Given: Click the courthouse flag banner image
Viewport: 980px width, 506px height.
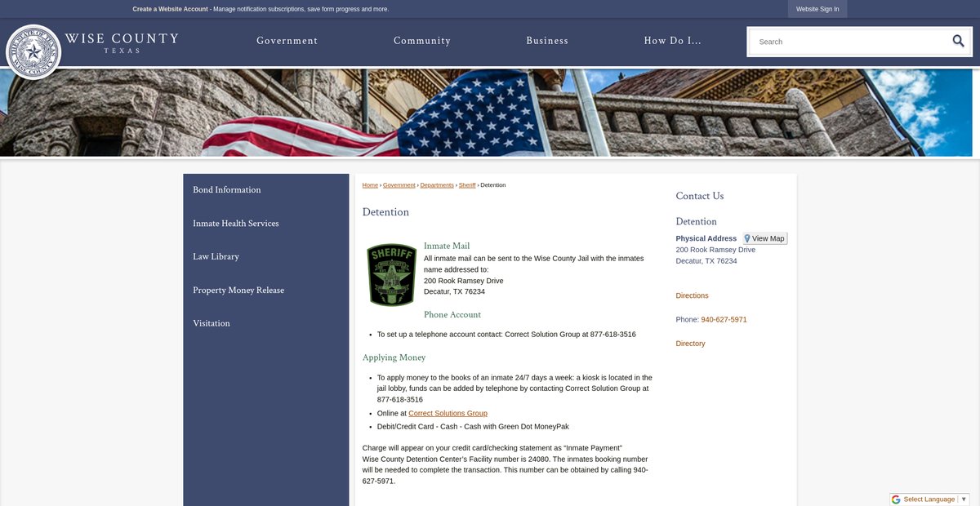Looking at the screenshot, I should point(486,112).
